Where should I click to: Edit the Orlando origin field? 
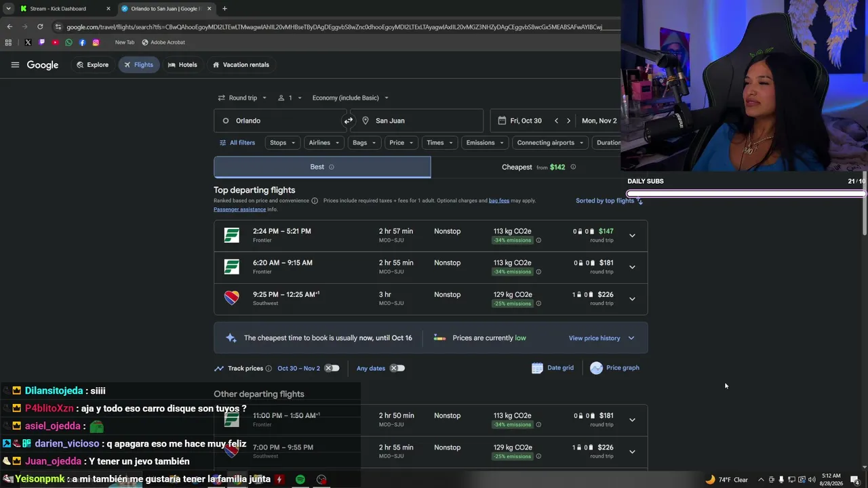pyautogui.click(x=279, y=121)
